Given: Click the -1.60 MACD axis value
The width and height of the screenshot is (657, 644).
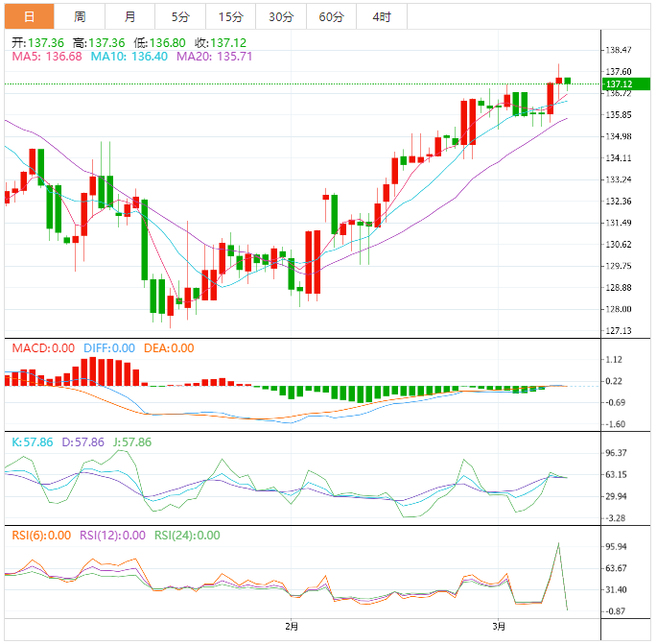Looking at the screenshot, I should point(616,424).
